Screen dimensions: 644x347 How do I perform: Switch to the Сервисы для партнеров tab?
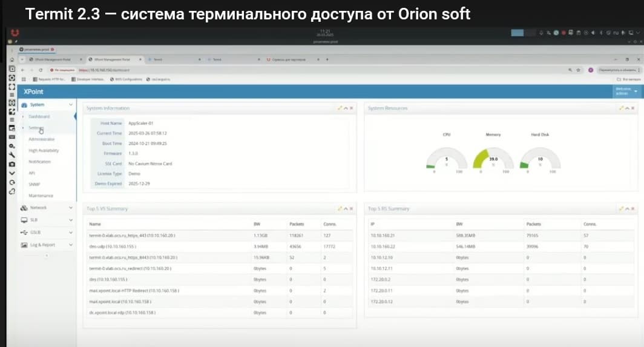[292, 59]
